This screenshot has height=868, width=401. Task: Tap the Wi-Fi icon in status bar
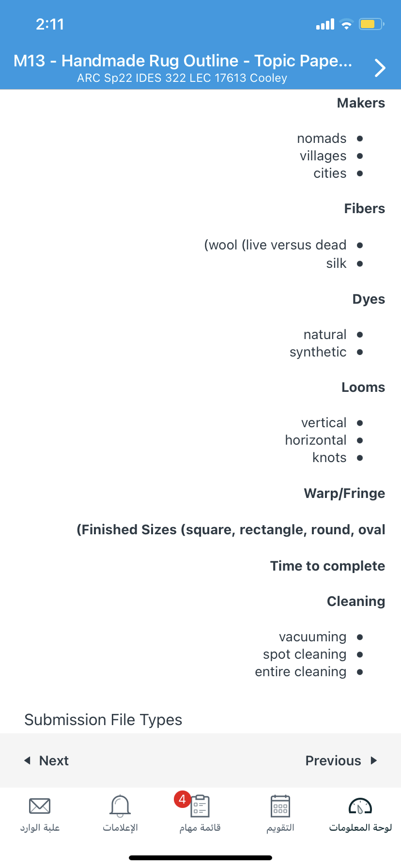click(346, 24)
